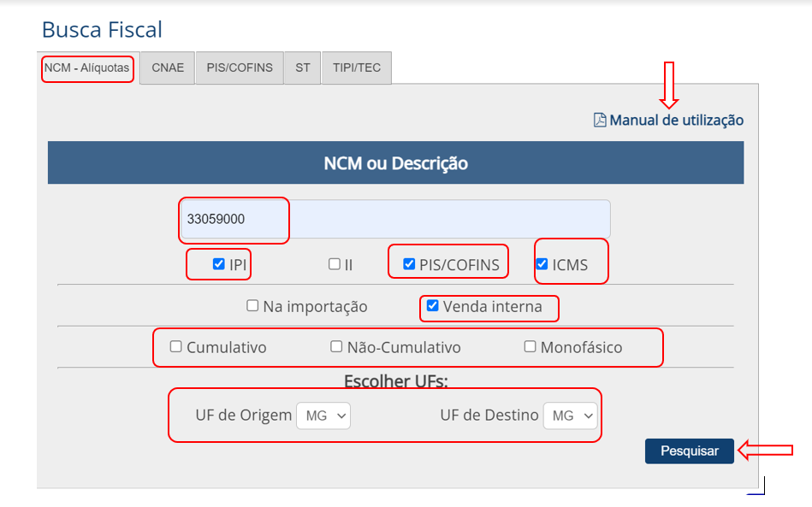Open the CNAE tab
The height and width of the screenshot is (507, 812).
(168, 68)
